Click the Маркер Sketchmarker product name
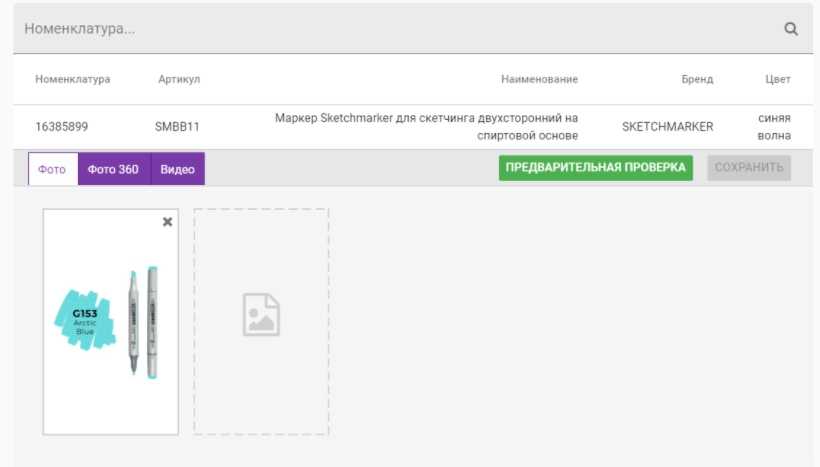Viewport: 820px width, 467px height. (427, 126)
